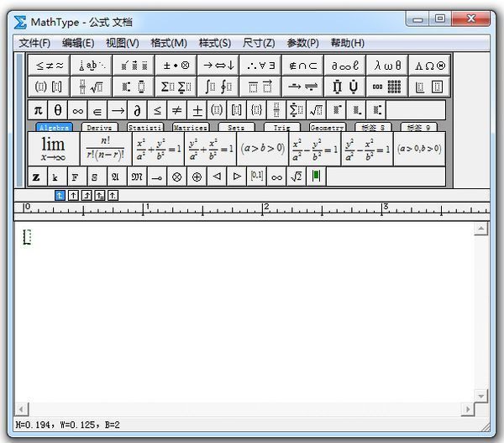Insert the Fraktur M symbol
This screenshot has height=443, width=504.
pos(137,177)
